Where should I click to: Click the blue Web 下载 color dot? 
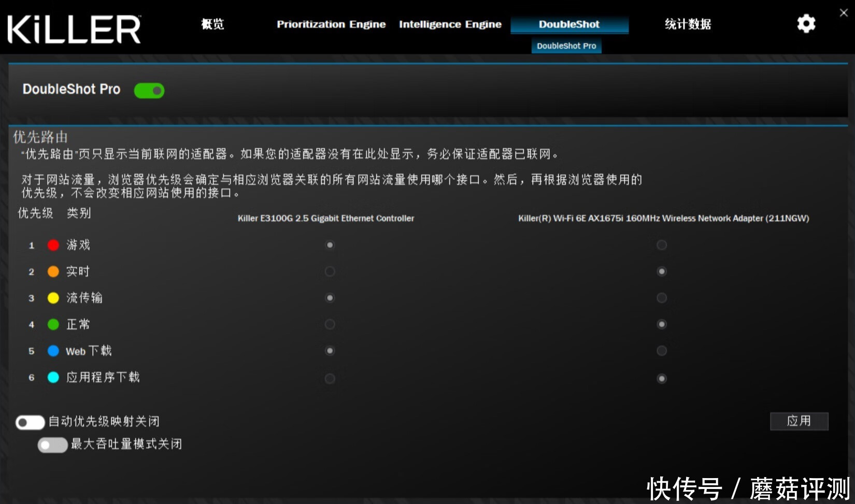(53, 351)
